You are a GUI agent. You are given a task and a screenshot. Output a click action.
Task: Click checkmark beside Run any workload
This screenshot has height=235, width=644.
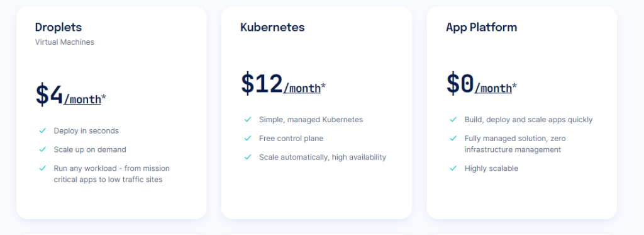pos(42,168)
